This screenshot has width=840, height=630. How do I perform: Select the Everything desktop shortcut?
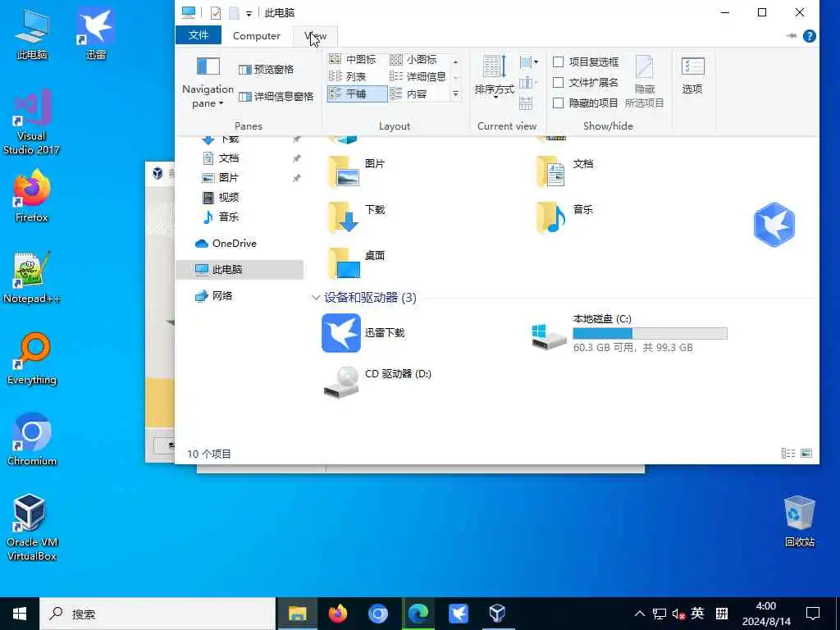pyautogui.click(x=32, y=359)
